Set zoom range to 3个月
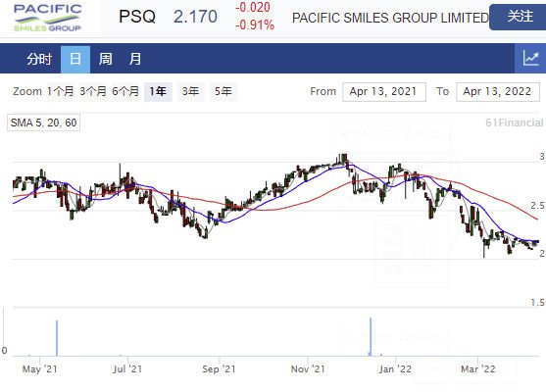 92,91
